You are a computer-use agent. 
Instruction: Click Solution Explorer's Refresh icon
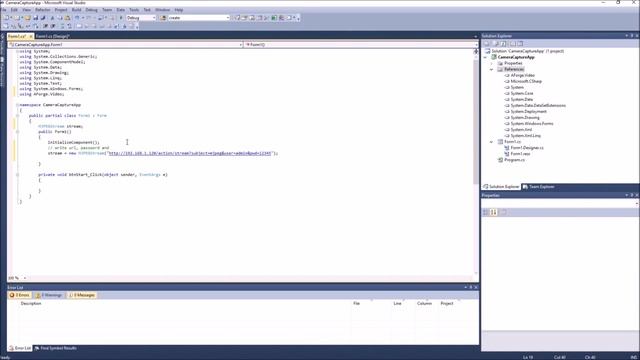click(503, 44)
